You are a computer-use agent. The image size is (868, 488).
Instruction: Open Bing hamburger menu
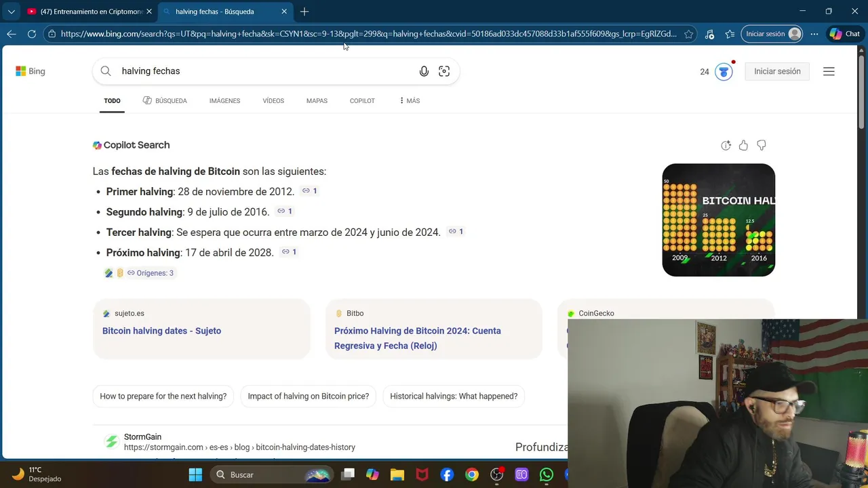(829, 71)
